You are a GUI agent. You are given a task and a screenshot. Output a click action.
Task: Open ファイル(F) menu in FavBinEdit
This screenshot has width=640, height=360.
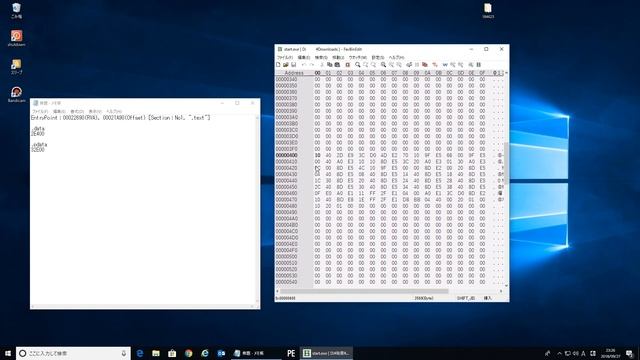(285, 58)
